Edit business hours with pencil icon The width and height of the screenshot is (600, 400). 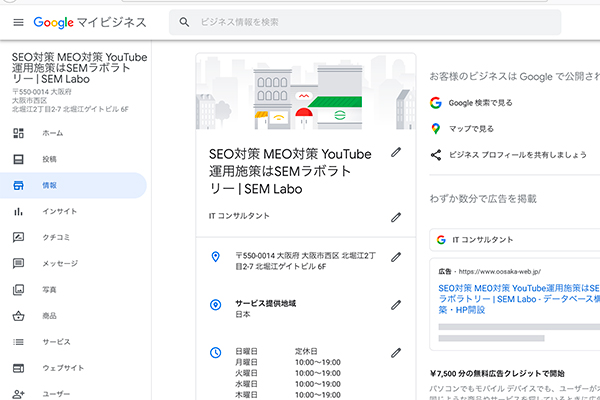396,353
